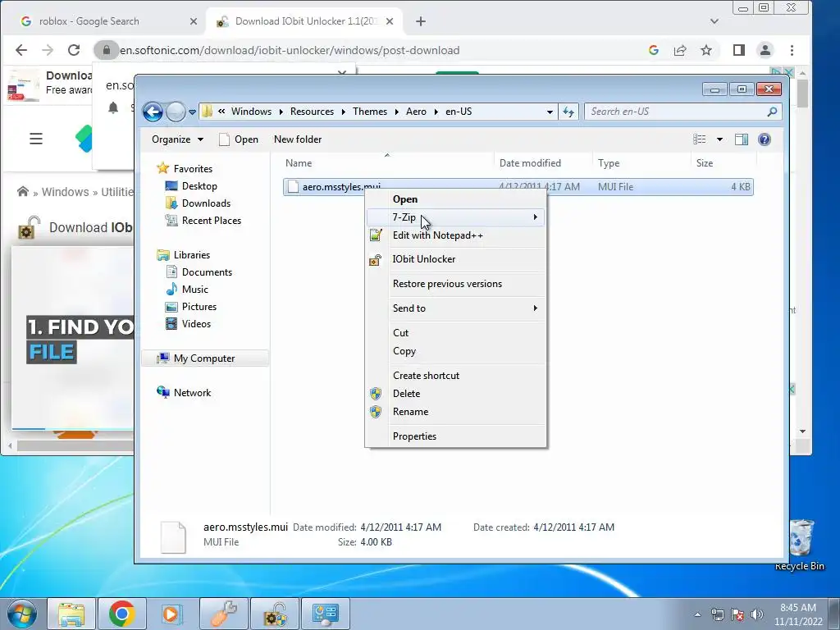The width and height of the screenshot is (840, 630).
Task: Select Desktop in the navigation pane
Action: click(x=199, y=186)
